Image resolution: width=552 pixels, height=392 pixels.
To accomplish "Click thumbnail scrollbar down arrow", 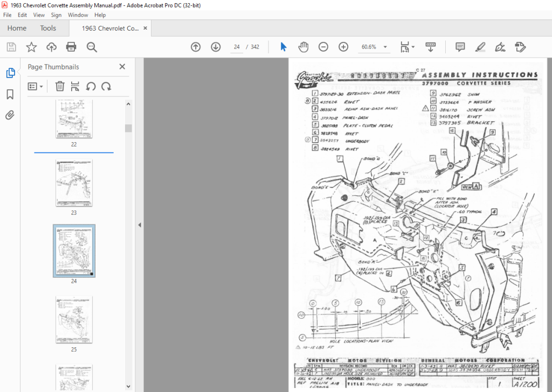I will [128, 387].
